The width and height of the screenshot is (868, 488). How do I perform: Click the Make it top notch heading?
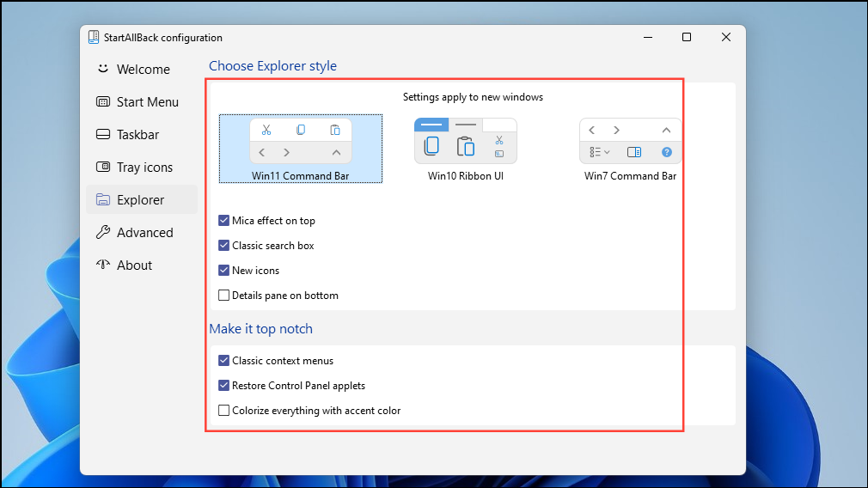point(260,329)
